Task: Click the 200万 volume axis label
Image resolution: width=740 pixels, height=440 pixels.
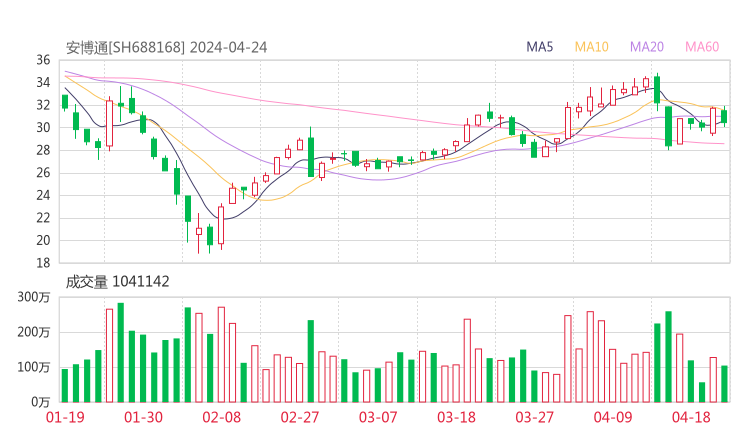Action: (x=34, y=332)
